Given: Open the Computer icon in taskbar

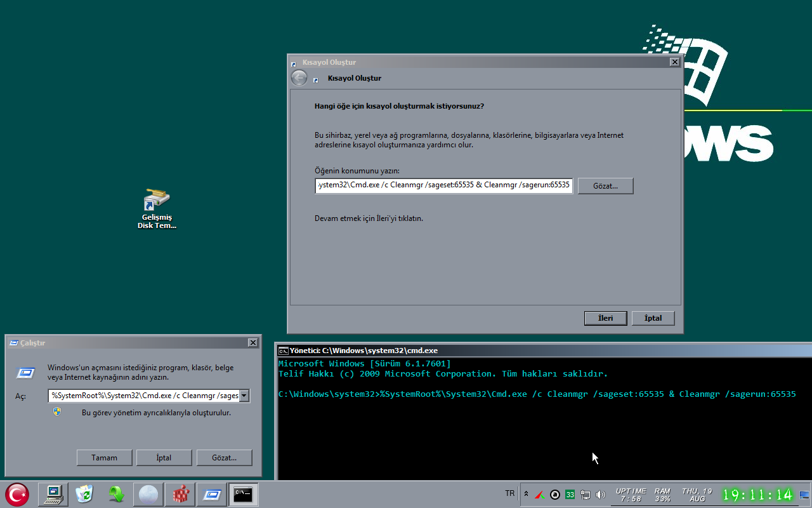Looking at the screenshot, I should (53, 494).
